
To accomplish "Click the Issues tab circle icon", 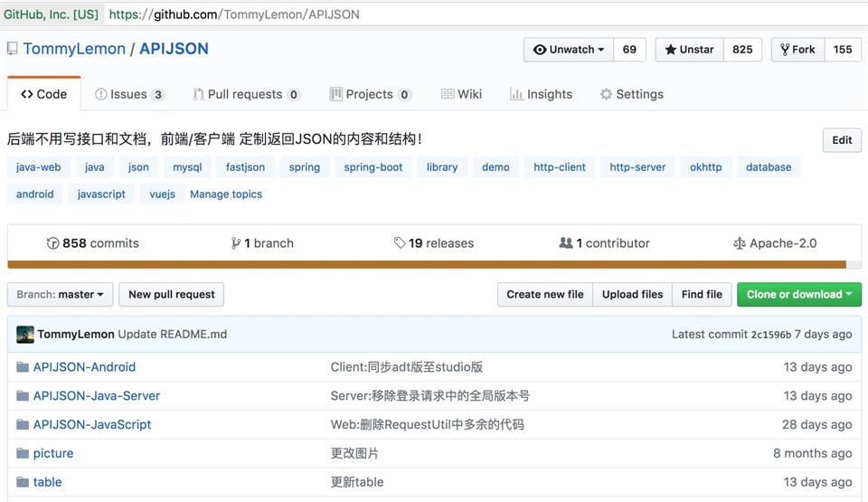I will (x=100, y=94).
